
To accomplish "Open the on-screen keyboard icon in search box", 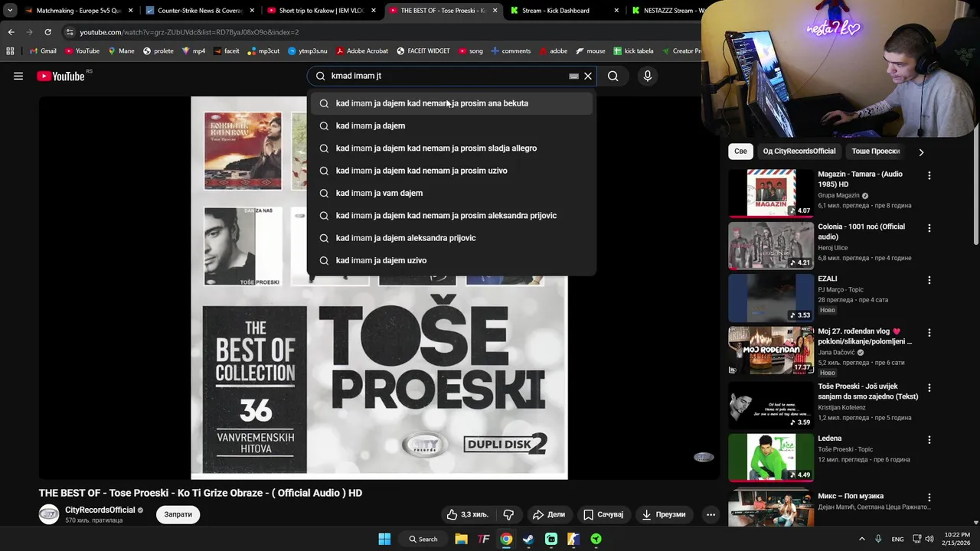I will pyautogui.click(x=573, y=76).
